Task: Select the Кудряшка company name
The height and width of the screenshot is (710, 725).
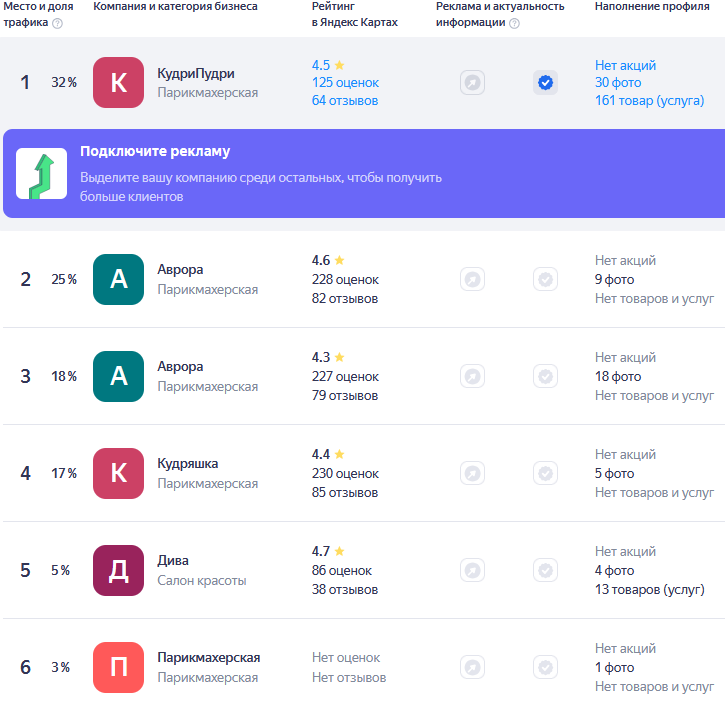Action: click(187, 464)
